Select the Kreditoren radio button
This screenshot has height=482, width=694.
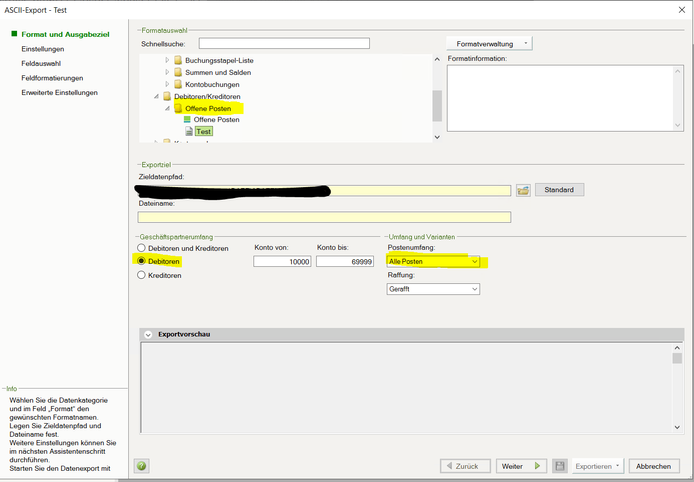tap(142, 275)
